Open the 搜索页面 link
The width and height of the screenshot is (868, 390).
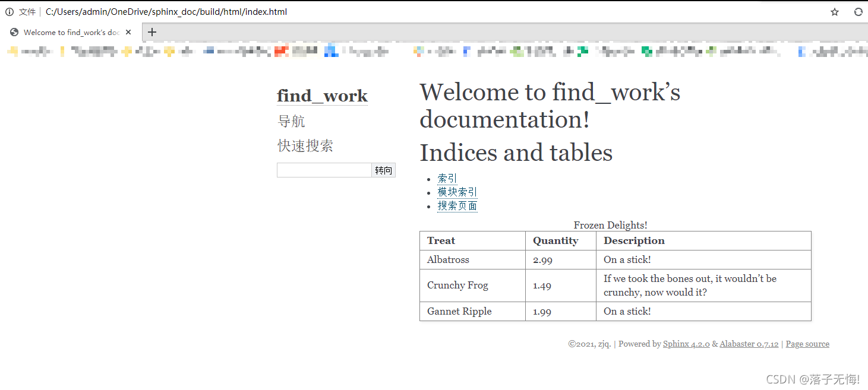(457, 205)
